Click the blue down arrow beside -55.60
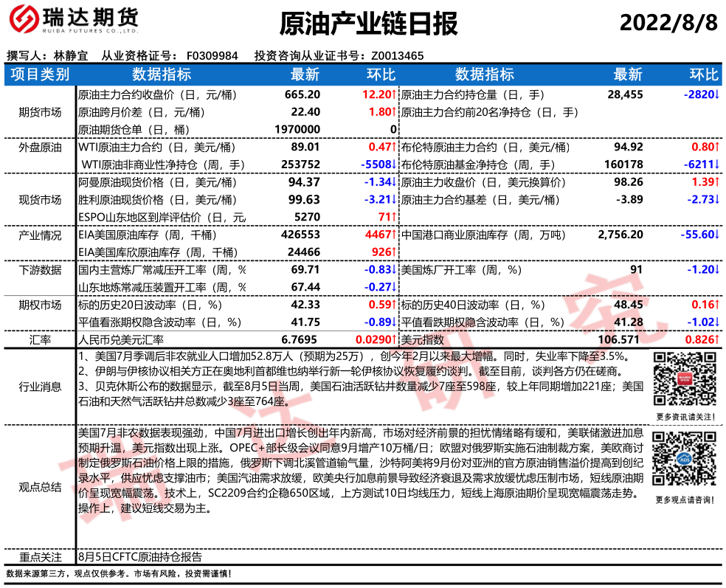The image size is (726, 588). pyautogui.click(x=718, y=235)
